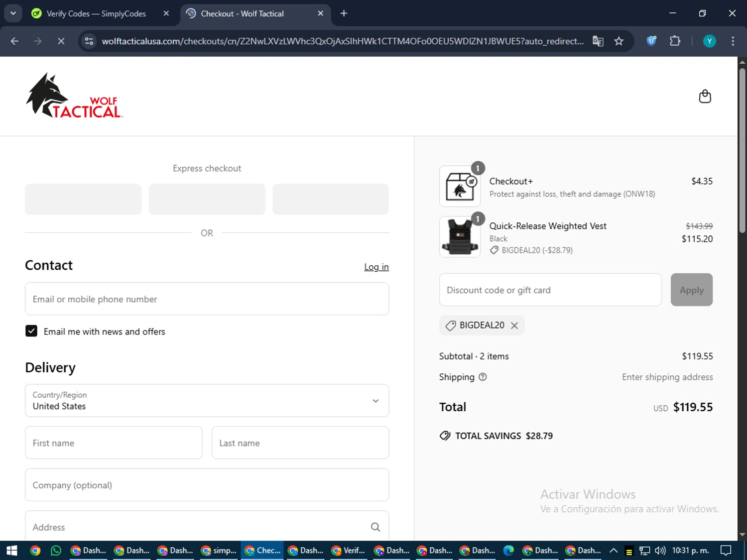Image resolution: width=747 pixels, height=560 pixels.
Task: Open the network status tray icon
Action: point(644,551)
